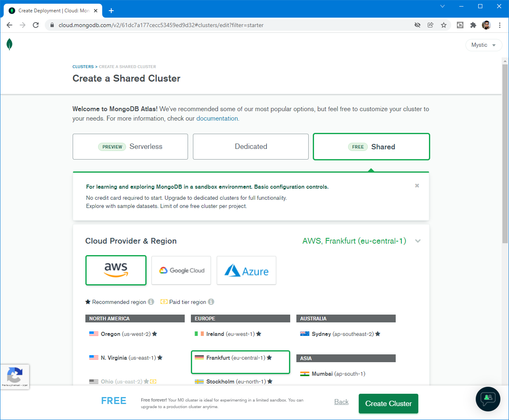Viewport: 509px width, 420px height.
Task: Click the Back link
Action: tap(342, 402)
